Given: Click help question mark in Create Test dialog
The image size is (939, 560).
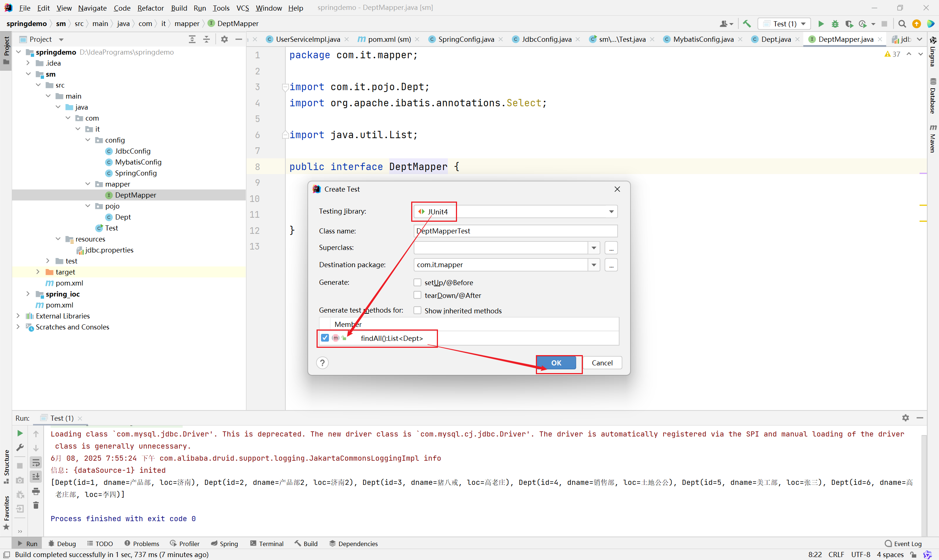Looking at the screenshot, I should coord(322,362).
